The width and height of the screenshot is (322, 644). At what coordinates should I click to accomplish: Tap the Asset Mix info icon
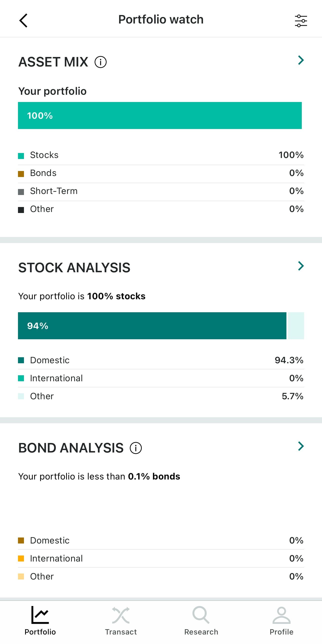pos(101,62)
